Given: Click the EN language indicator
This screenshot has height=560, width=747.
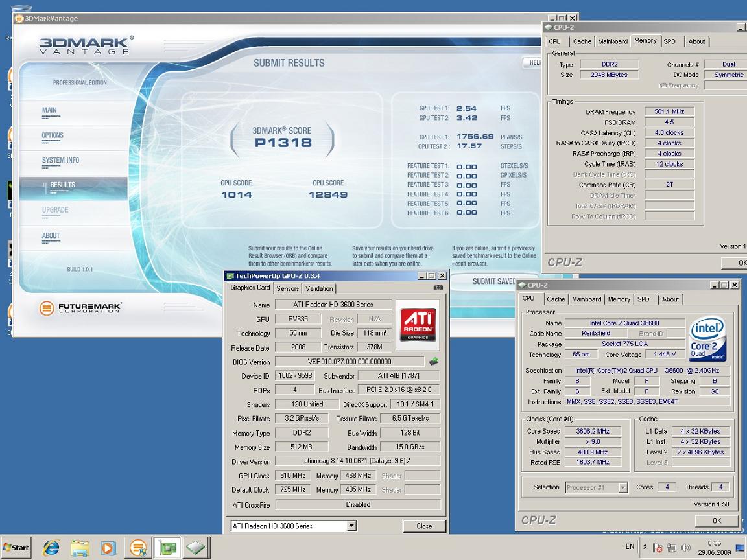Looking at the screenshot, I should (x=630, y=546).
